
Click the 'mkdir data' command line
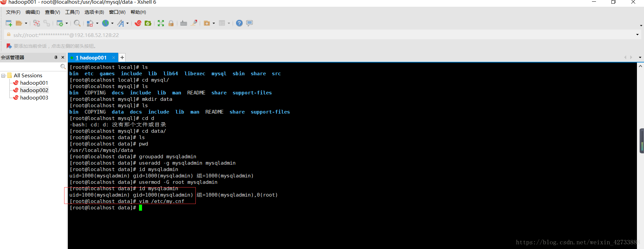coord(157,99)
